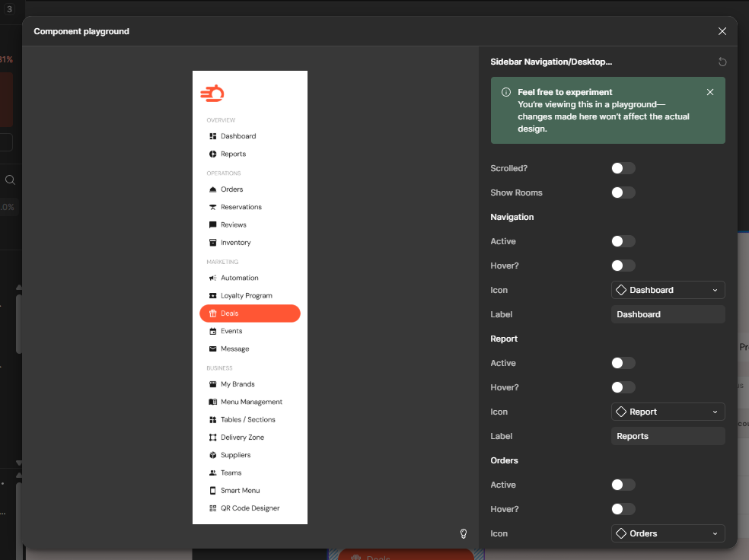Click the Sidebar Navigation/Desktop component title
This screenshot has width=749, height=560.
[x=551, y=62]
